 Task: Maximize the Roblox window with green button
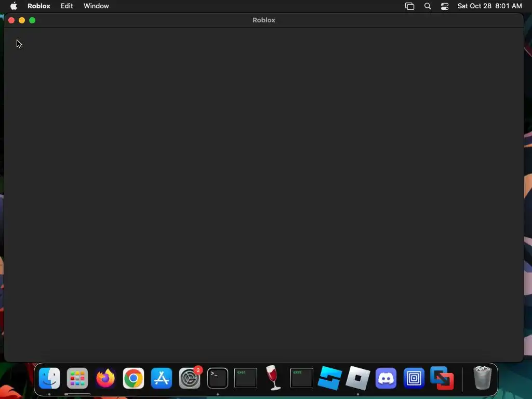pos(32,20)
